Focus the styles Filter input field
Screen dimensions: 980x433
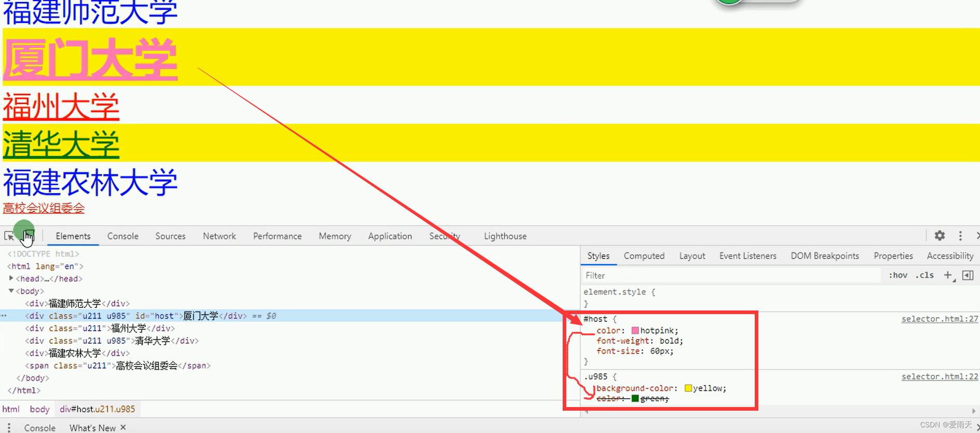[x=732, y=275]
